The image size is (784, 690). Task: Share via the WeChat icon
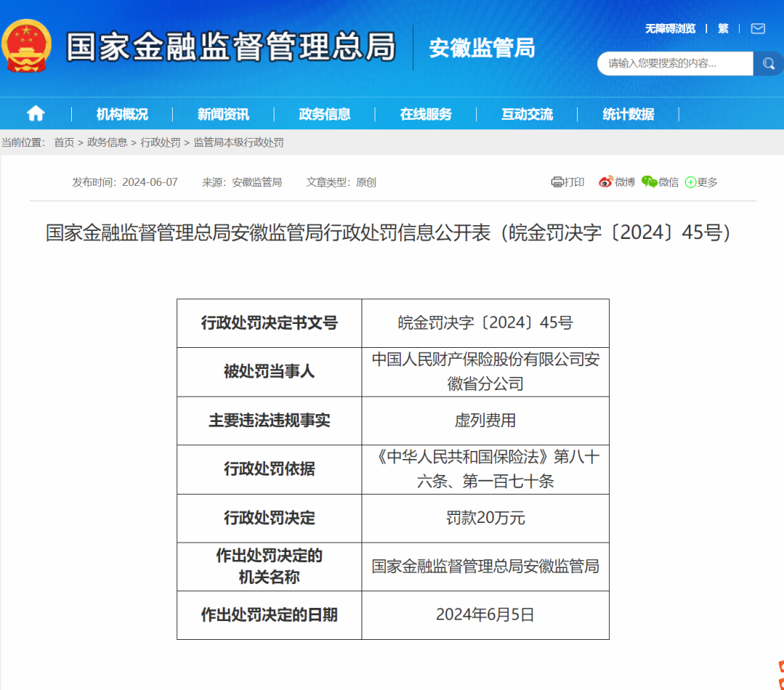pyautogui.click(x=649, y=182)
